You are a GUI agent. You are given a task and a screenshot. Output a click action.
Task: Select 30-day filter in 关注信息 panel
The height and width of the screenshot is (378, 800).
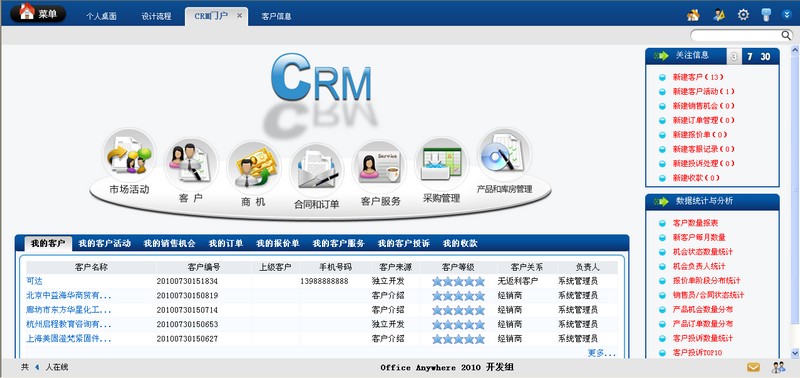click(765, 57)
